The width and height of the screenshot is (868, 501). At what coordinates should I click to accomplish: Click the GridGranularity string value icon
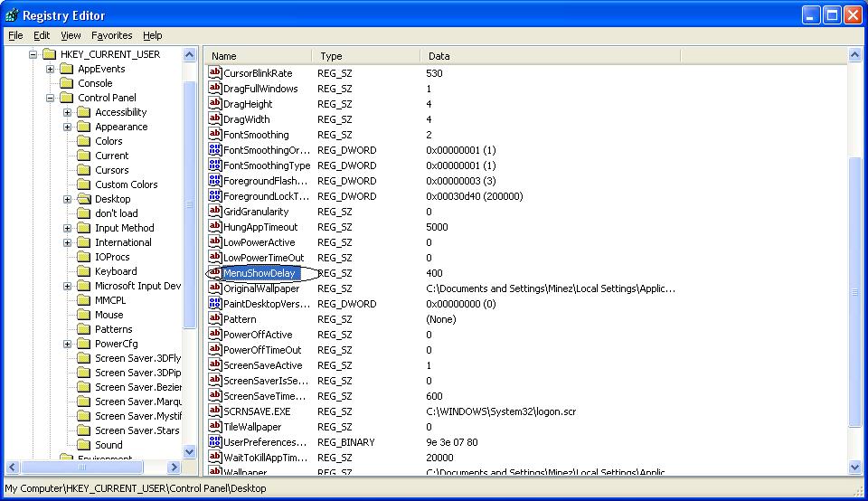(x=215, y=211)
